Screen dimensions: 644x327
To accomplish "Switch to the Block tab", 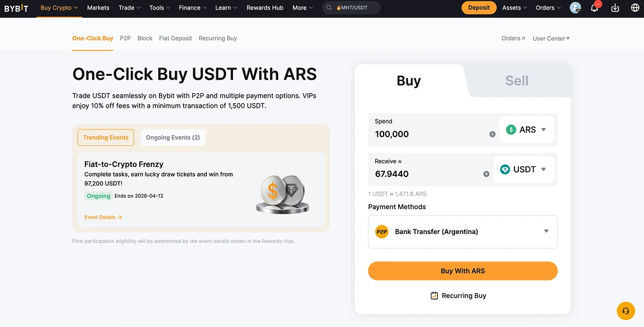I will click(x=145, y=38).
